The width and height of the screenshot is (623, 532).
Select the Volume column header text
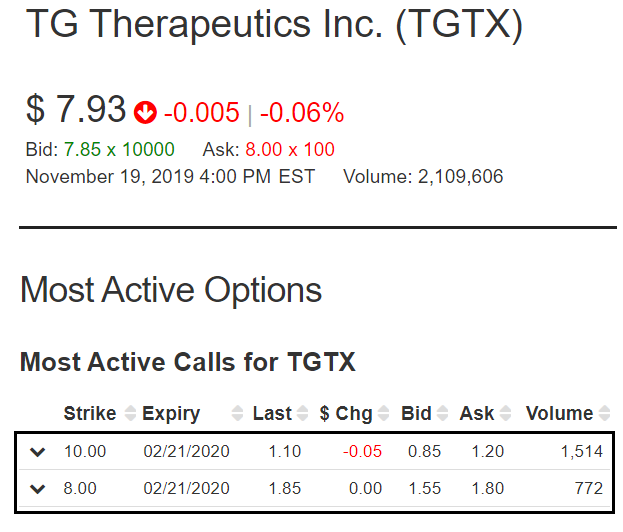(x=559, y=413)
